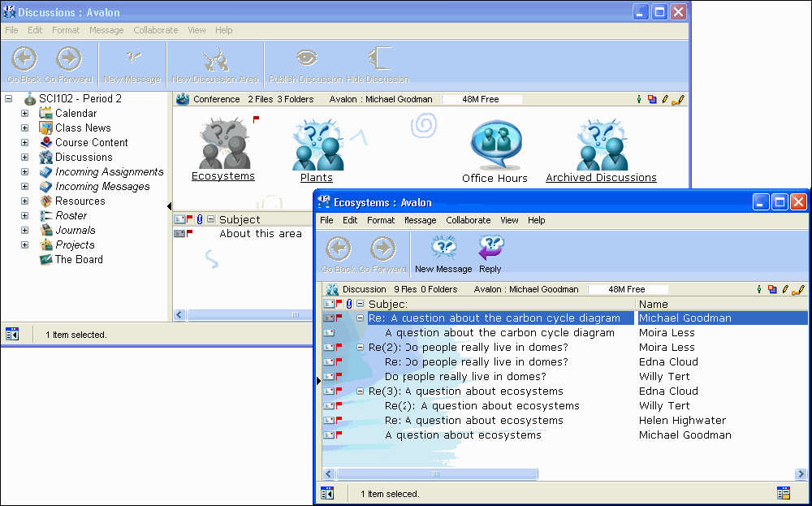Expand the Calendar tree node
Viewport: 812px width, 506px height.
[24, 114]
